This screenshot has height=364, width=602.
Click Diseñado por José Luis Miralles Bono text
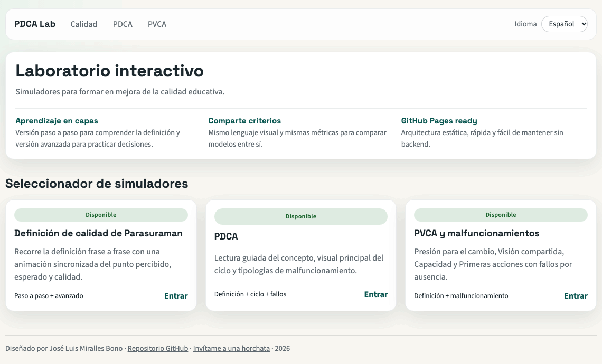pyautogui.click(x=64, y=348)
